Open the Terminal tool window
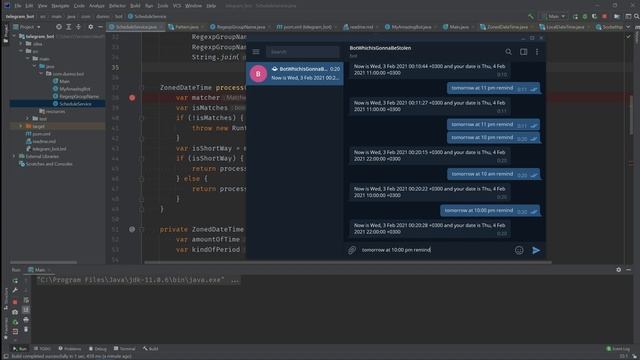This screenshot has height=360, width=640. click(124, 349)
